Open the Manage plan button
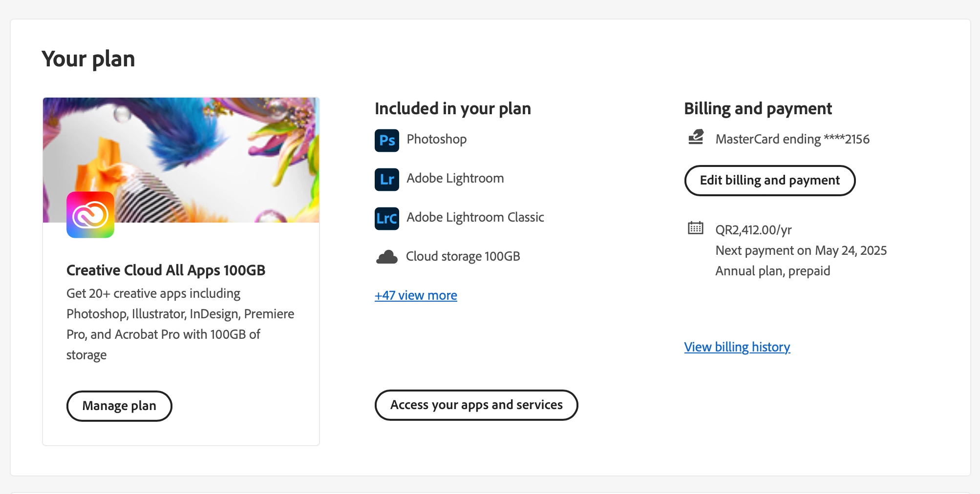This screenshot has height=494, width=980. click(119, 406)
